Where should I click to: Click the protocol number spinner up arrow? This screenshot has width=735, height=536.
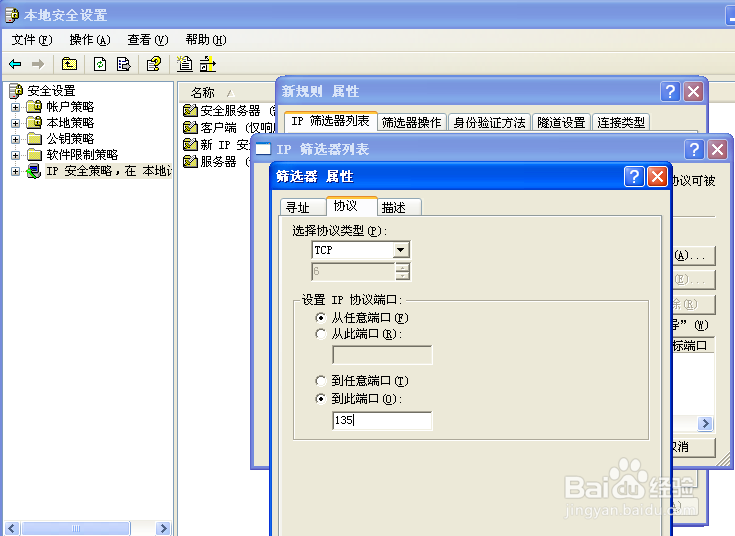402,267
